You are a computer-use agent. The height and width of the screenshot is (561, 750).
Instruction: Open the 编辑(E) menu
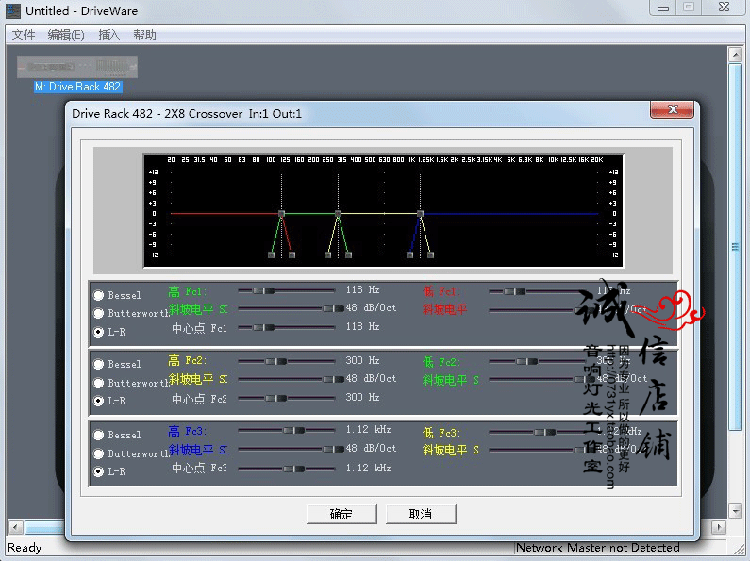(x=66, y=35)
